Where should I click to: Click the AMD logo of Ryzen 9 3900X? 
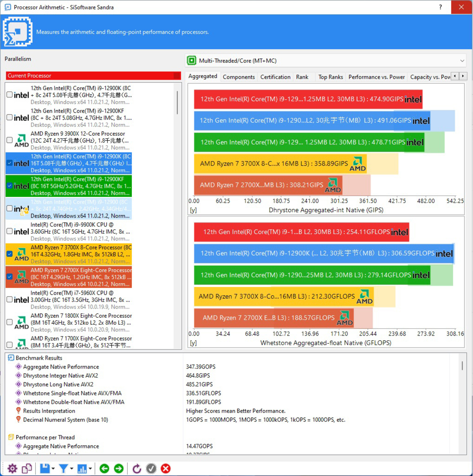(x=22, y=140)
